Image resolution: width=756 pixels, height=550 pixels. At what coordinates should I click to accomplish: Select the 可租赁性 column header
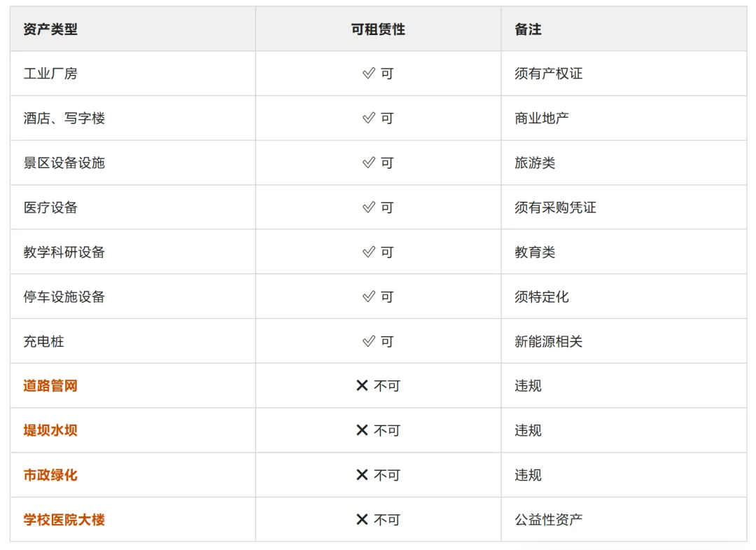pos(379,29)
